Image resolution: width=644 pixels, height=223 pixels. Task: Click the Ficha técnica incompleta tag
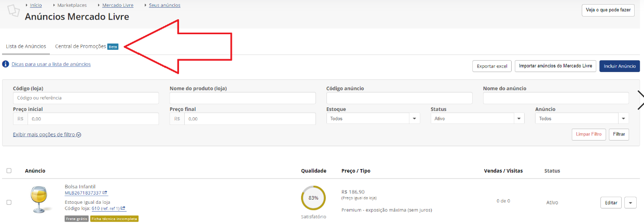tap(114, 219)
